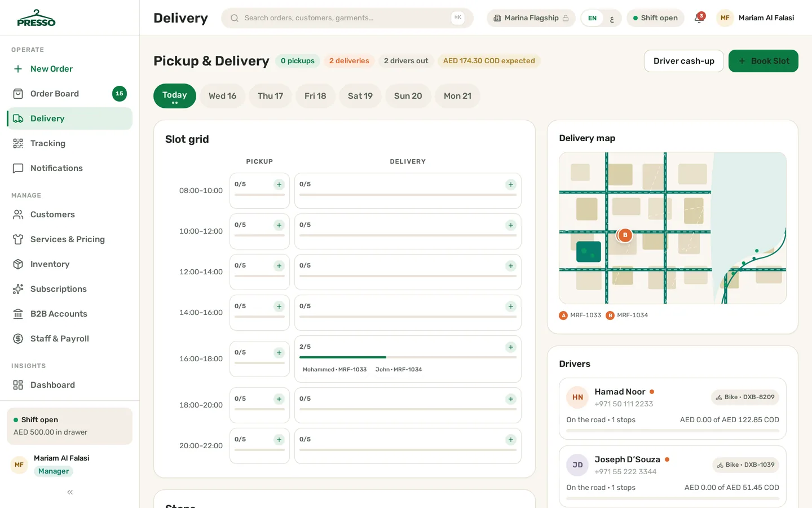Go to Order Board
Viewport: 812px width, 508px height.
pyautogui.click(x=69, y=94)
